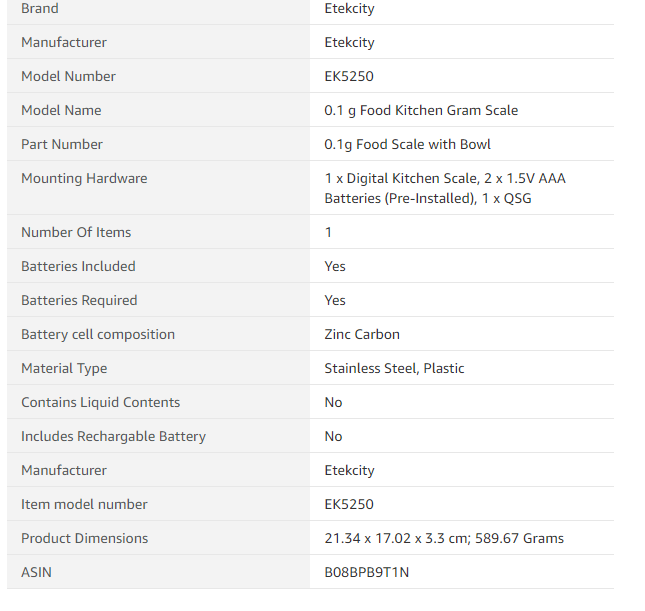
Task: Click the Battery cell composition label
Action: 98,335
